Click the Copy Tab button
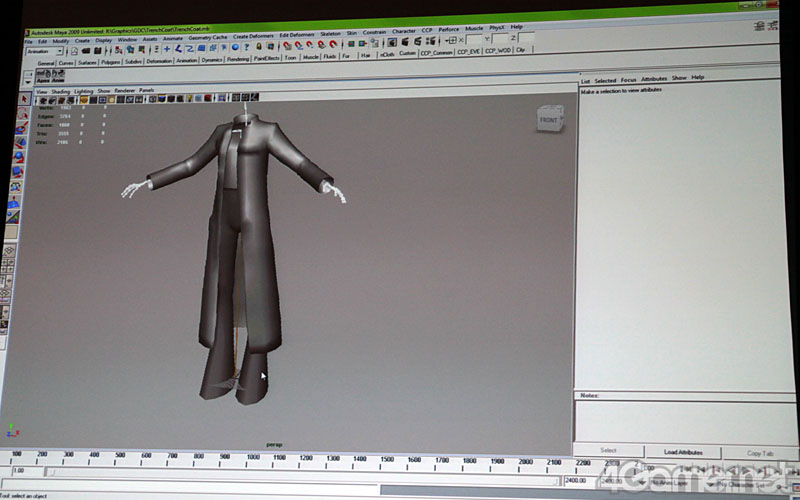800x500 pixels. [758, 453]
